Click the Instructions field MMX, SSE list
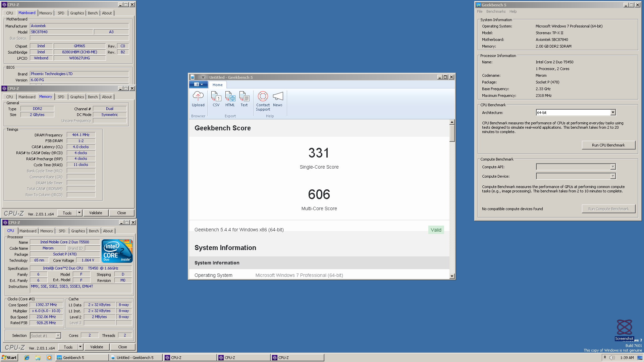The height and width of the screenshot is (362, 644). (81, 288)
